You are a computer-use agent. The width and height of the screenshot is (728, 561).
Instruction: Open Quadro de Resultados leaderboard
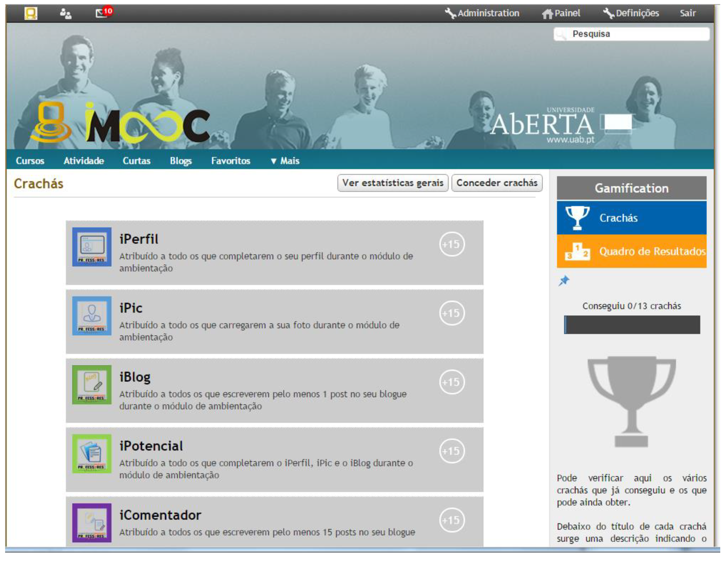click(632, 252)
